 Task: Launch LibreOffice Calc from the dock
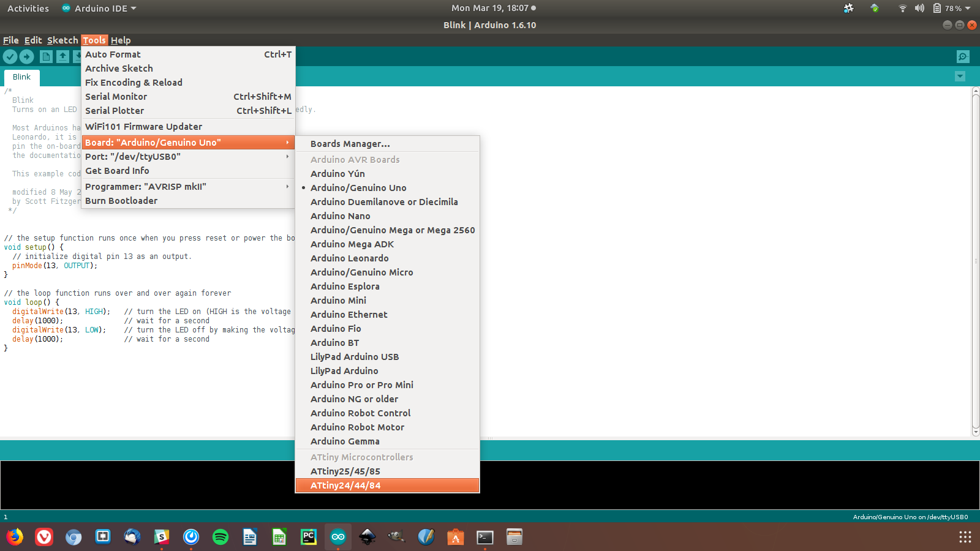279,537
